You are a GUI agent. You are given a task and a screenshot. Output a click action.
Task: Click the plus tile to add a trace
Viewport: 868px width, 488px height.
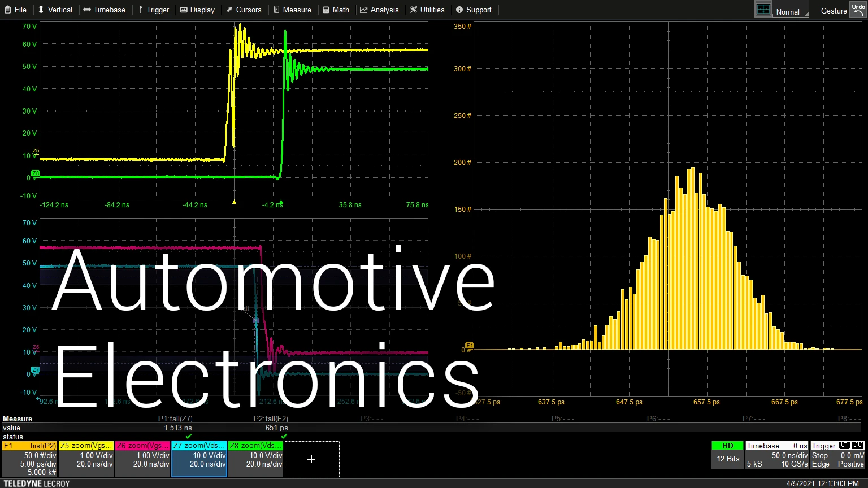pyautogui.click(x=311, y=459)
